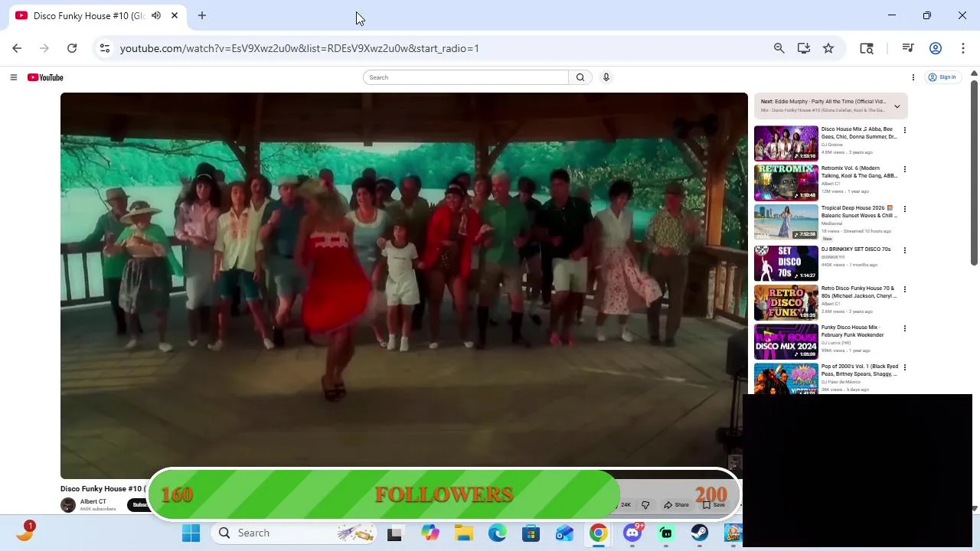The image size is (980, 551).
Task: Open options menu for Funky Disco House Mix
Action: 904,328
